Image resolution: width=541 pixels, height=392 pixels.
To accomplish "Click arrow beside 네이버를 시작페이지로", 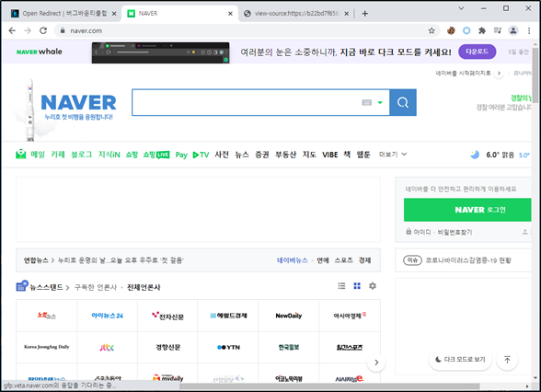I will tap(499, 74).
